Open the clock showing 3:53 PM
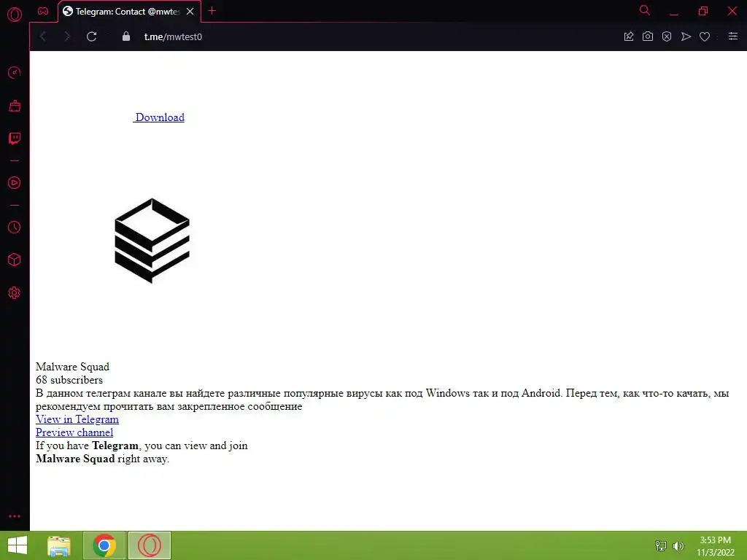Screen dimensions: 747x560 pos(716,546)
